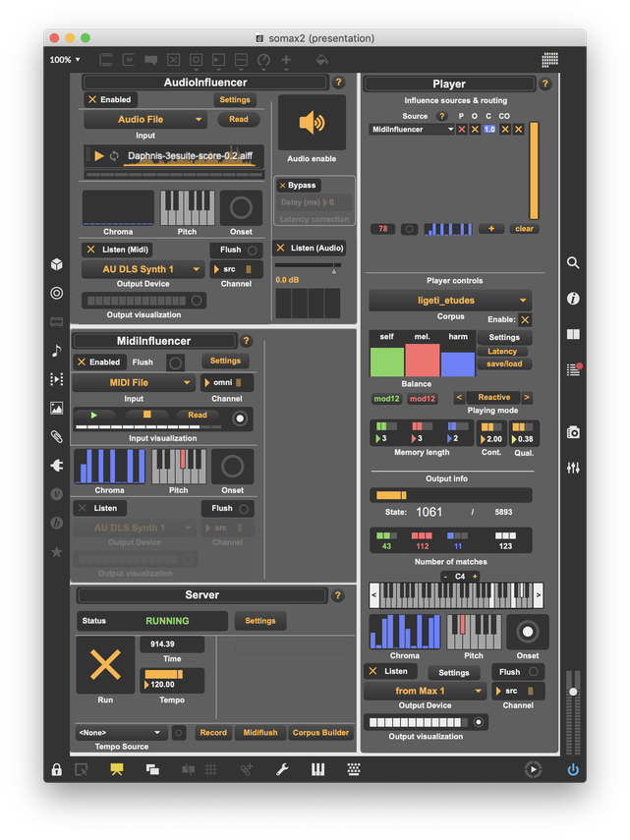
Task: Open the 100% zoom dropdown
Action: coord(65,60)
